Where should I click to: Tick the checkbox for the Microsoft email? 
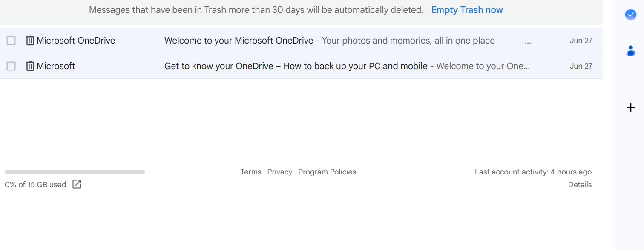pyautogui.click(x=11, y=66)
